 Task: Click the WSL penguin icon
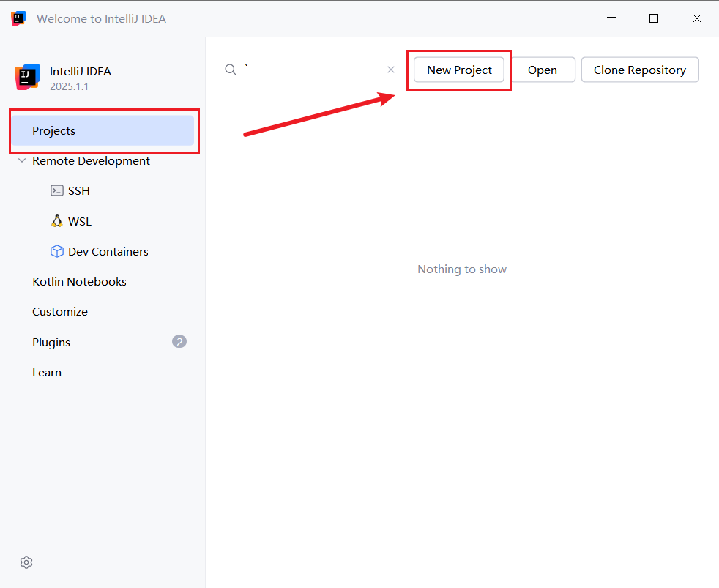coord(57,221)
